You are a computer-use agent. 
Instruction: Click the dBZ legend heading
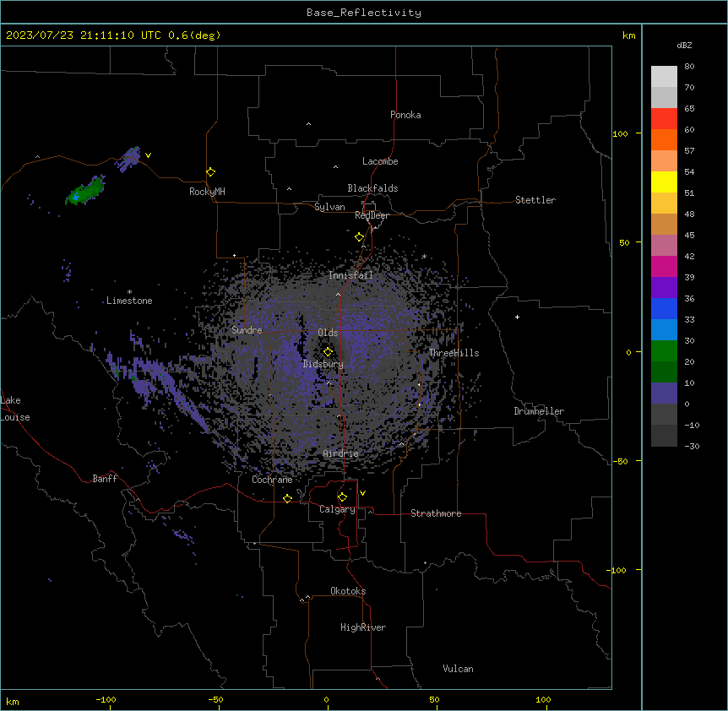tap(684, 45)
